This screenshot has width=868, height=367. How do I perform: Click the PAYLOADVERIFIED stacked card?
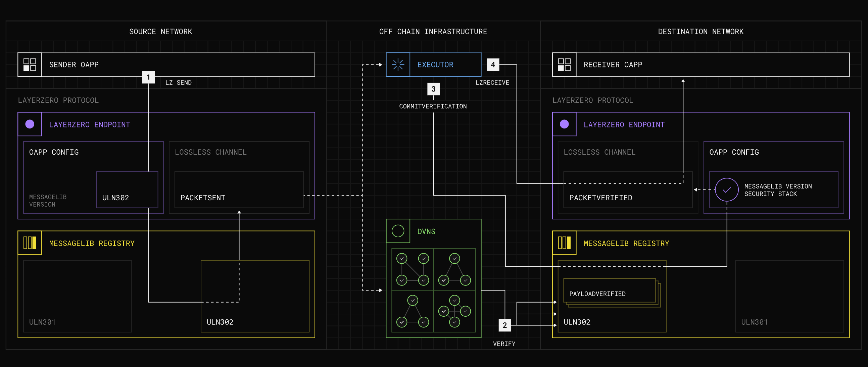pos(609,290)
